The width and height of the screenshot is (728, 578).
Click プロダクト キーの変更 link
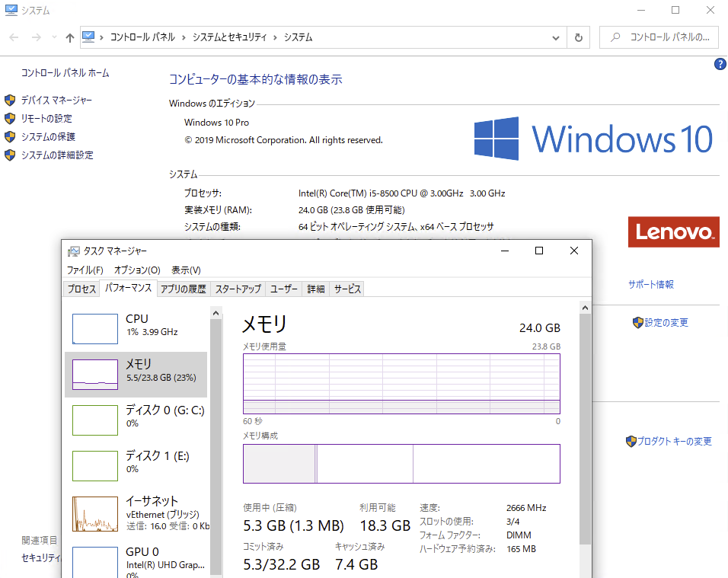click(x=674, y=442)
